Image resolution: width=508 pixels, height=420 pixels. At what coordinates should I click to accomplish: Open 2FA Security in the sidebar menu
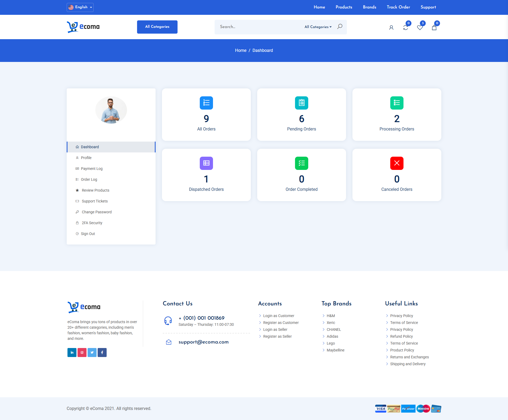tap(92, 223)
